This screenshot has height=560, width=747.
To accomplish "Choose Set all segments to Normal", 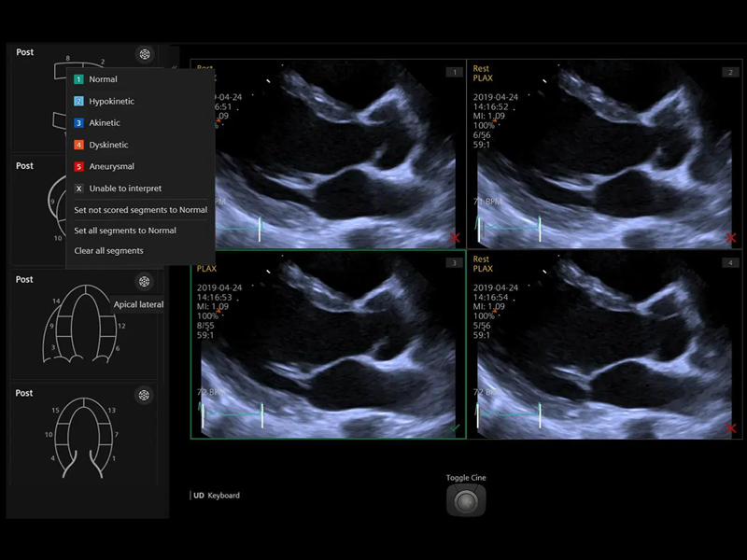I will pyautogui.click(x=125, y=231).
